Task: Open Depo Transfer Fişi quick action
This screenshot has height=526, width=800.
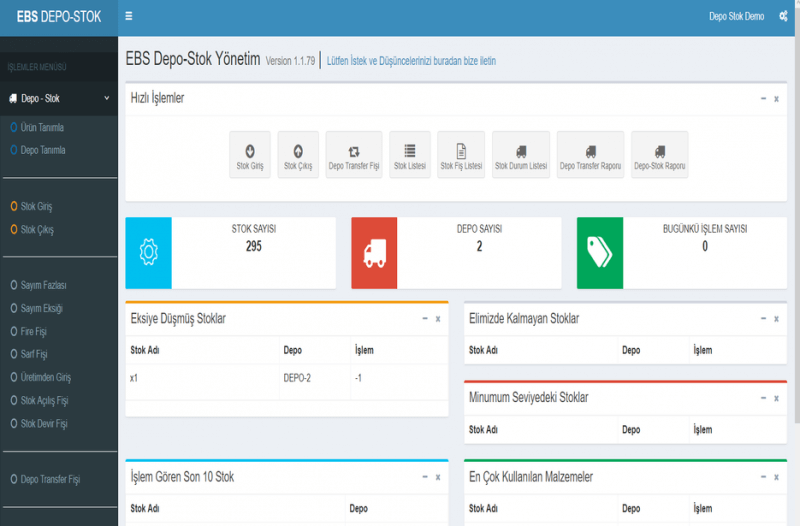Action: 354,155
